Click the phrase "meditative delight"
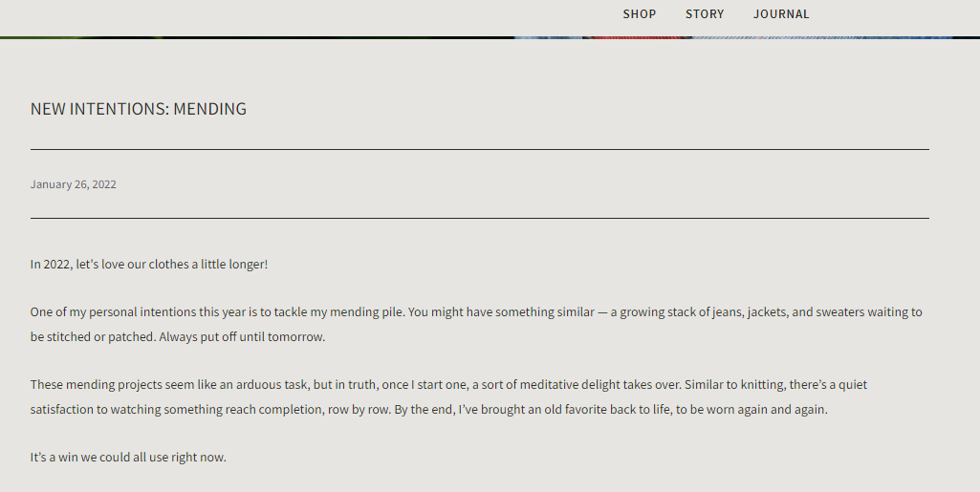Image resolution: width=980 pixels, height=492 pixels. click(566, 384)
